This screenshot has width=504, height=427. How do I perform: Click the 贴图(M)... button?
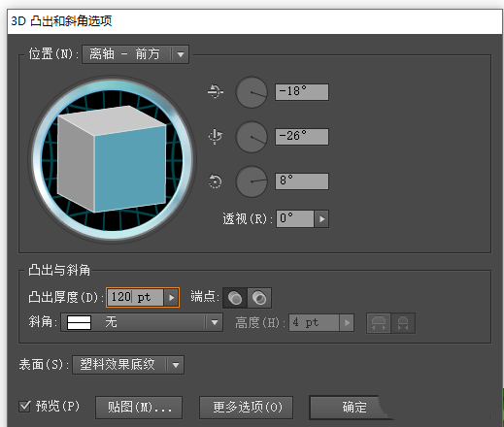click(139, 408)
